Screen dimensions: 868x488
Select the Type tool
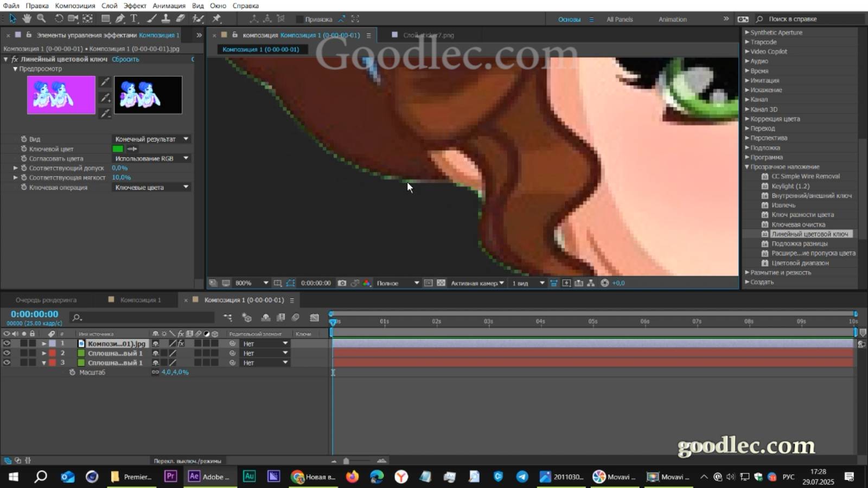click(134, 18)
